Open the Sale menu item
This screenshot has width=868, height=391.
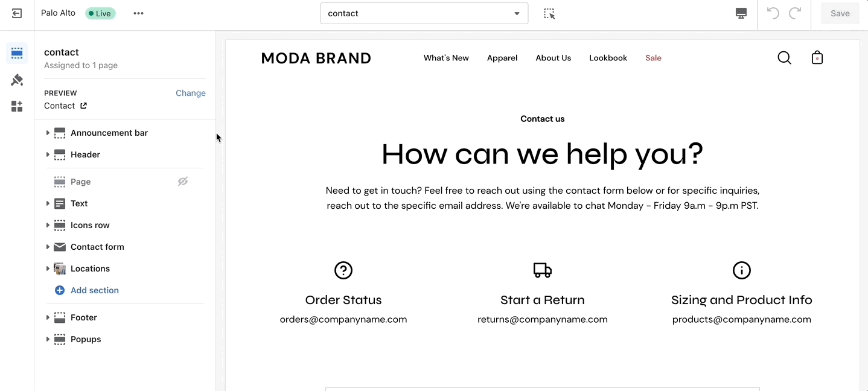(653, 58)
